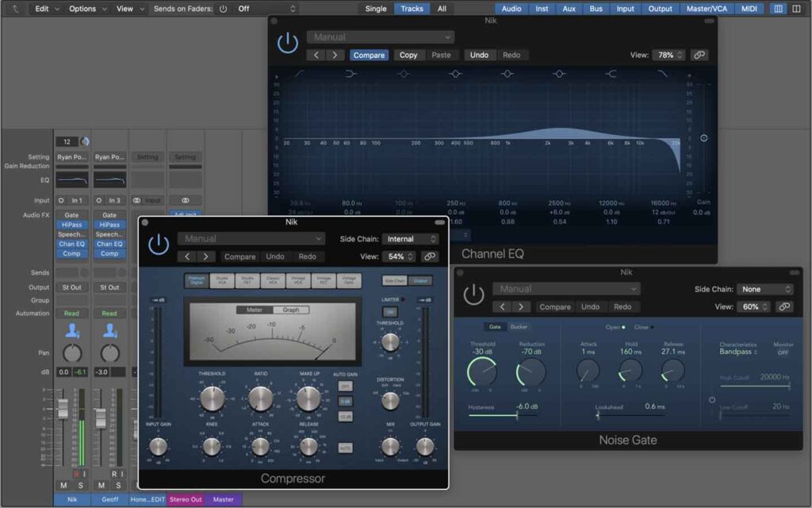Go to previous preset in Compressor
812x508 pixels.
[x=187, y=256]
